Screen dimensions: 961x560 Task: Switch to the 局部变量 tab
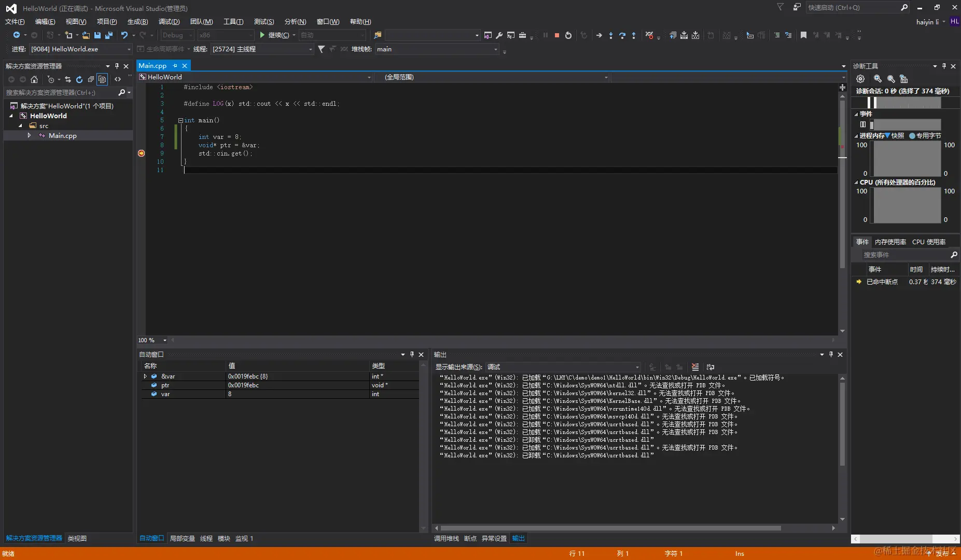pyautogui.click(x=182, y=539)
